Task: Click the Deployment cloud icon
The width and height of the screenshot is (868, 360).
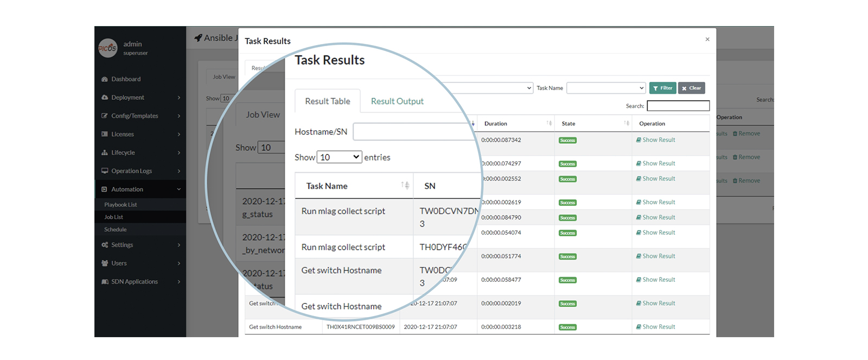Action: click(105, 98)
